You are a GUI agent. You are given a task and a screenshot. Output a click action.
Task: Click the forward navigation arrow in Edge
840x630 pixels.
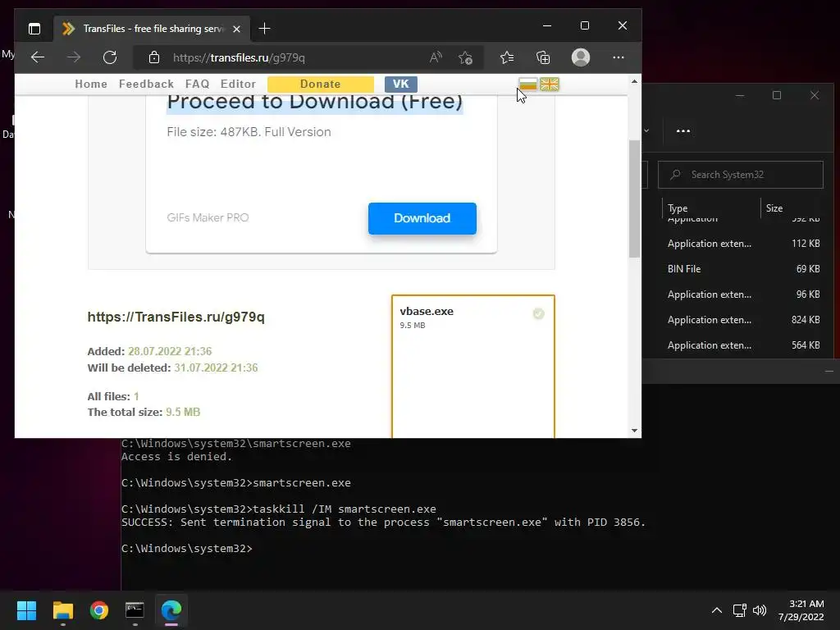click(74, 57)
